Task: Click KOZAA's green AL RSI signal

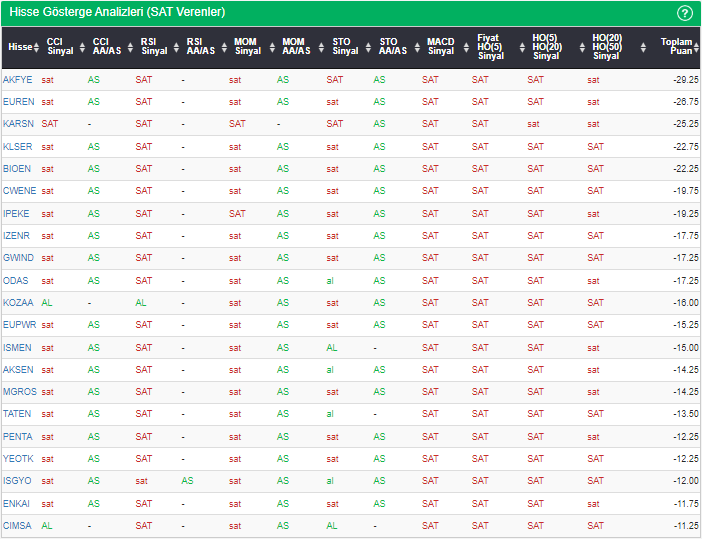Action: tap(141, 303)
